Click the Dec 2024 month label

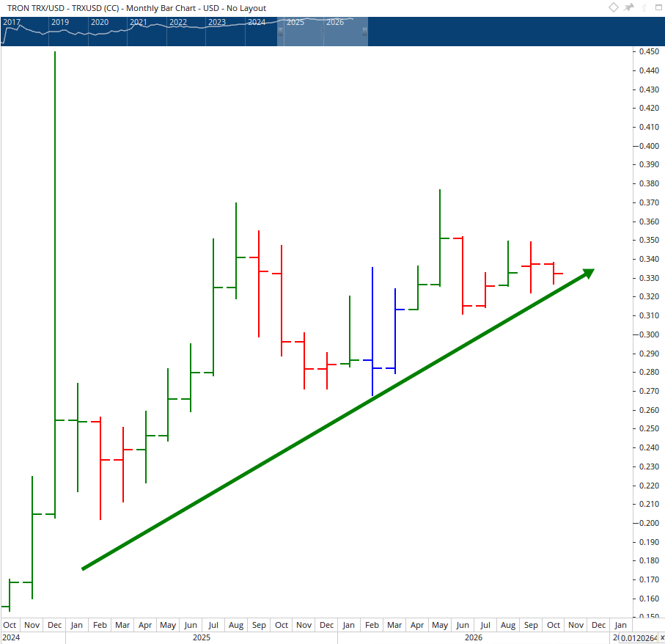[55, 625]
